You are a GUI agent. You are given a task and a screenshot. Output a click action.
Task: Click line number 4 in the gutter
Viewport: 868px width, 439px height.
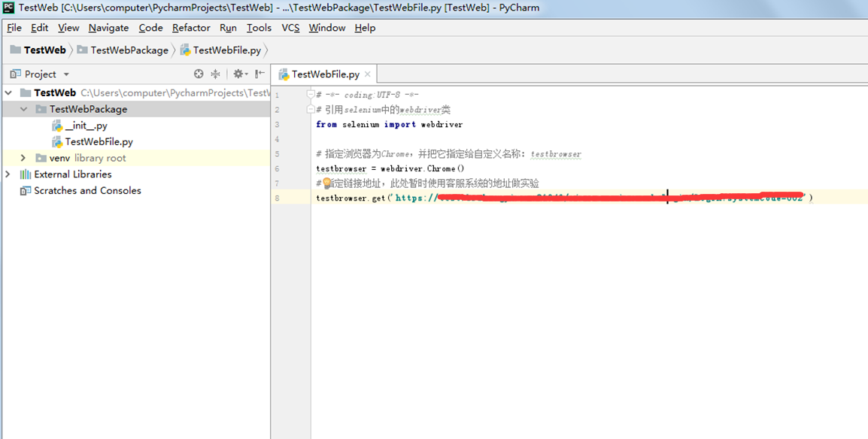[277, 139]
